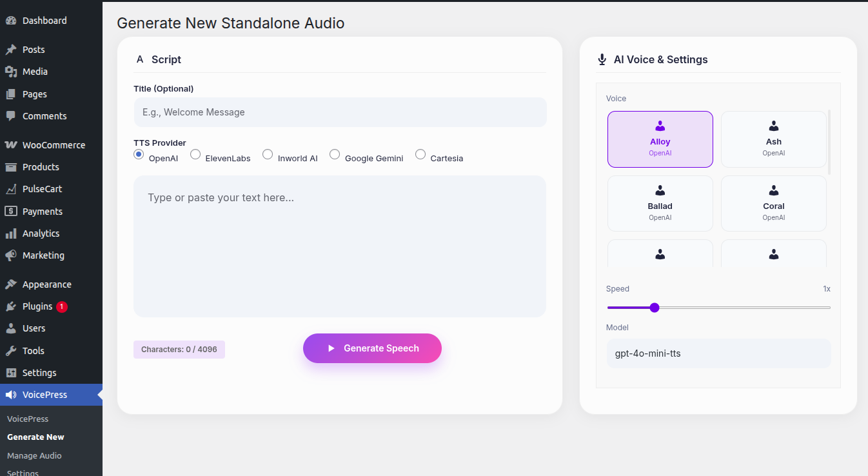Pick the Ash voice card
The width and height of the screenshot is (868, 476).
773,139
